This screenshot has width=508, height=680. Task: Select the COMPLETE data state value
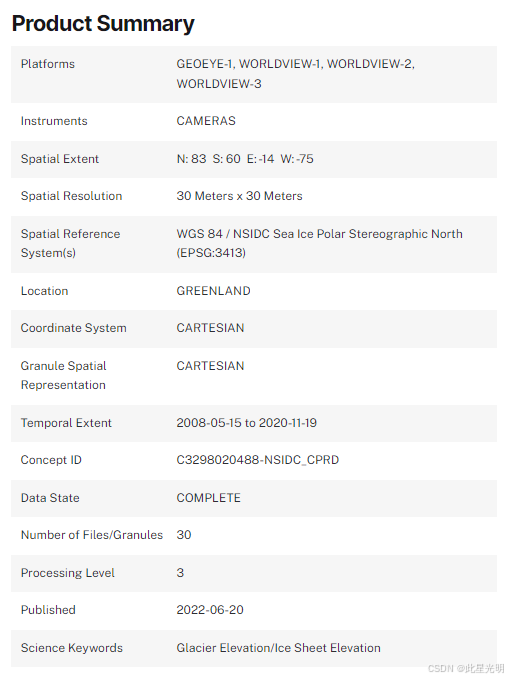pos(209,498)
